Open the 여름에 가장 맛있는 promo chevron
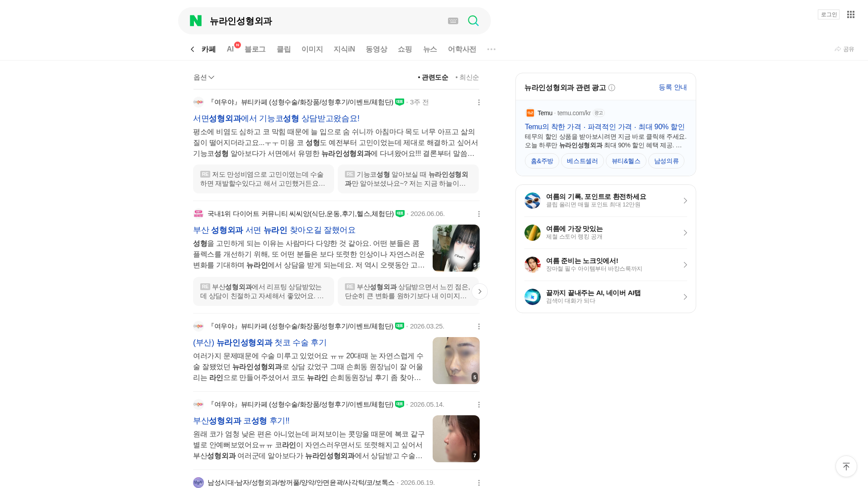 coord(685,233)
